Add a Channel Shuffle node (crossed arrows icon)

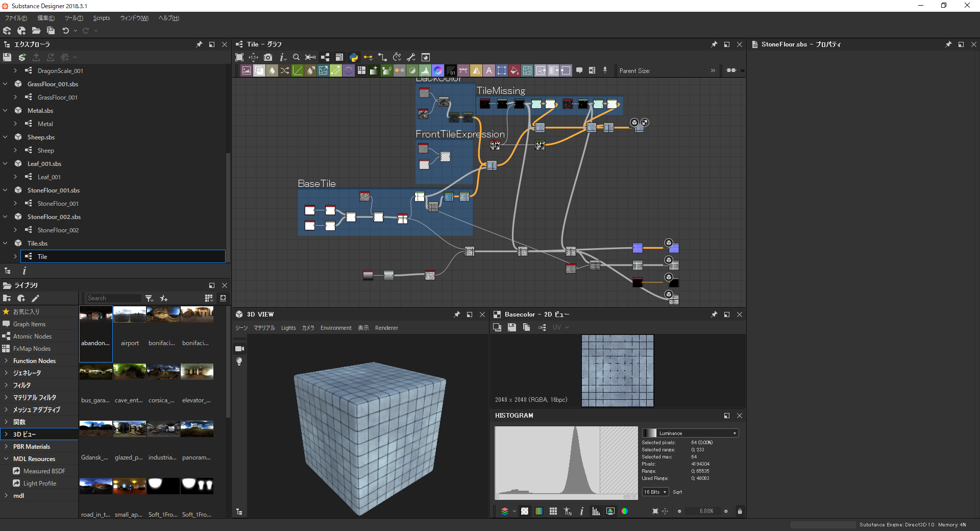click(285, 70)
